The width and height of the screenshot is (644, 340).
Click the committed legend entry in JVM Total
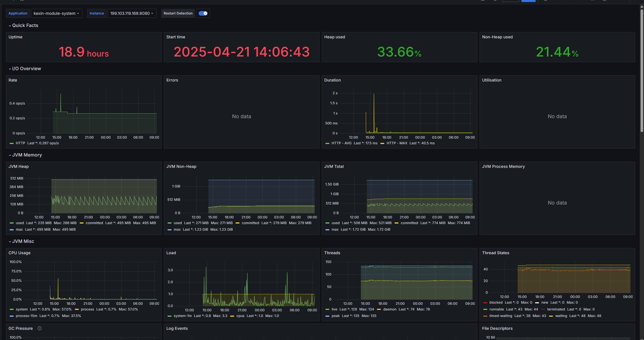pos(409,223)
